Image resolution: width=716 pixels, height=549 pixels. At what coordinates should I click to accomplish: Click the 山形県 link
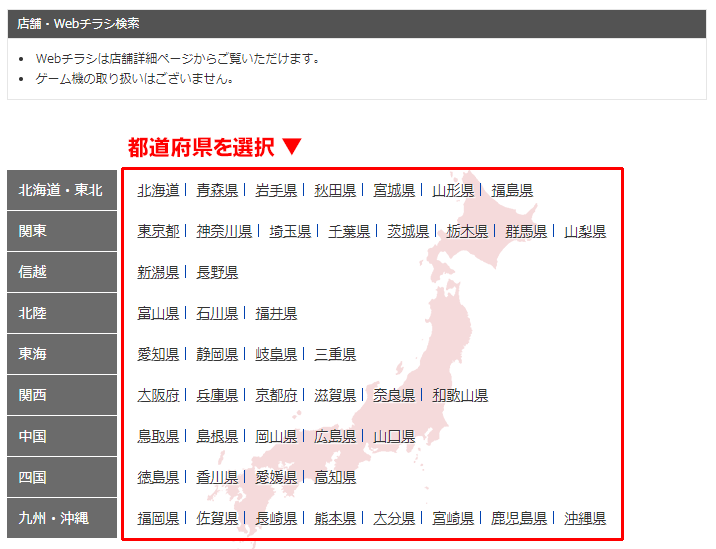point(453,190)
